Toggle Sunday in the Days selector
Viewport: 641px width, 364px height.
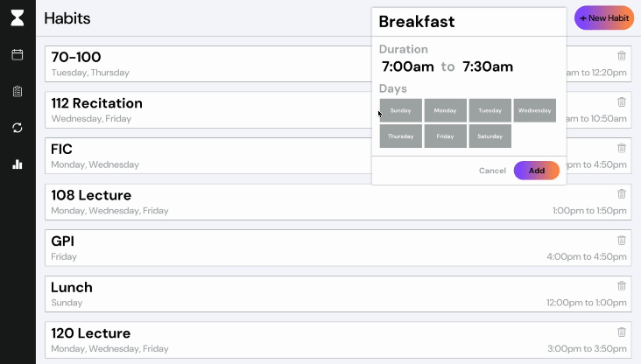point(401,110)
